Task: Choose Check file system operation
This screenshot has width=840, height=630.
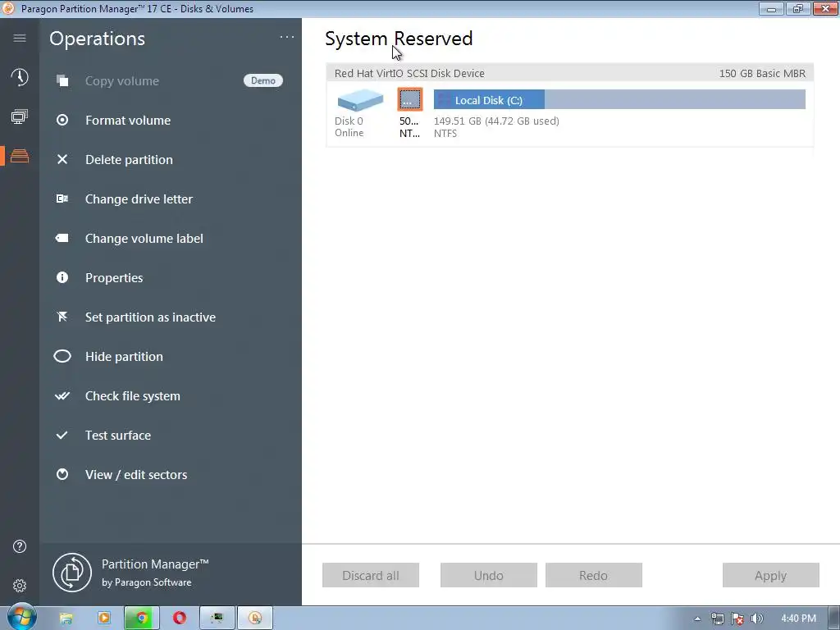Action: [x=132, y=396]
